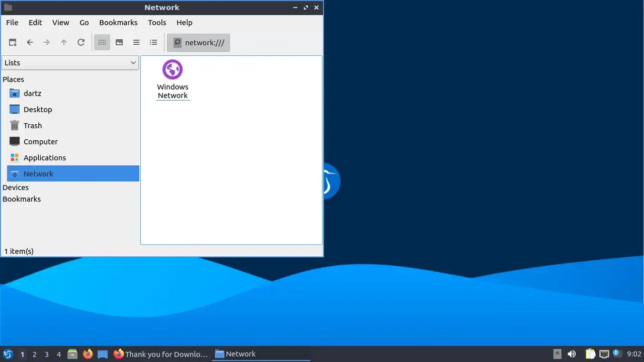Select Applications in Places sidebar
Image resolution: width=644 pixels, height=362 pixels.
point(73,158)
